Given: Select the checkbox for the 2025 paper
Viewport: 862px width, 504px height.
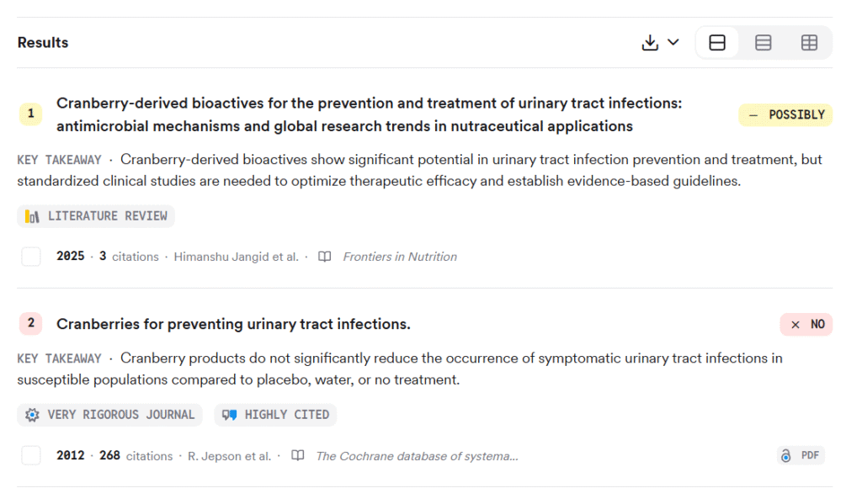Looking at the screenshot, I should pyautogui.click(x=31, y=257).
